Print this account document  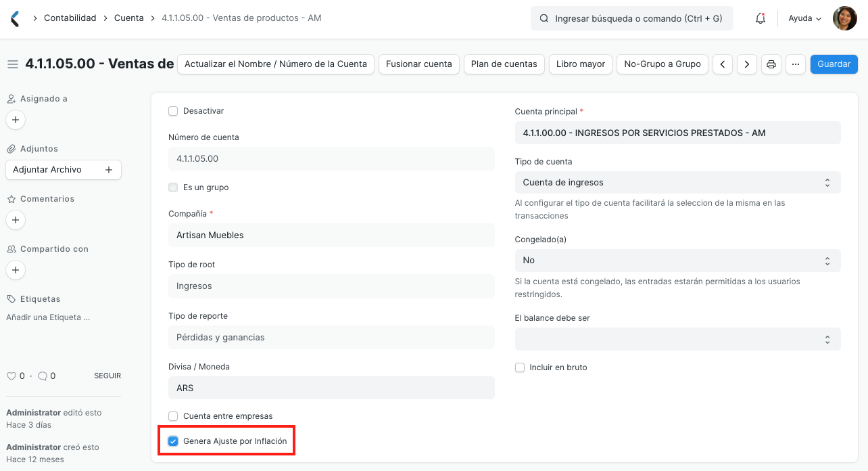tap(771, 64)
